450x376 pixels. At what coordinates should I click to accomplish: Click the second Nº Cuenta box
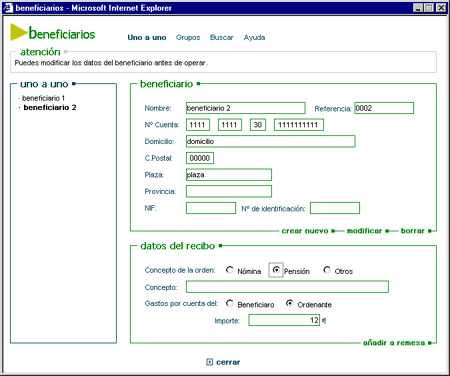(230, 125)
